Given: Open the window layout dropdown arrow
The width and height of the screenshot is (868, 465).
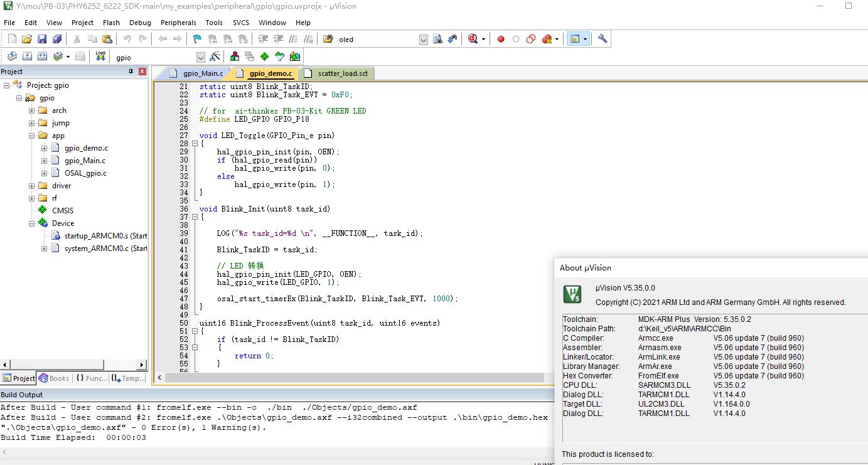Looking at the screenshot, I should [x=586, y=39].
